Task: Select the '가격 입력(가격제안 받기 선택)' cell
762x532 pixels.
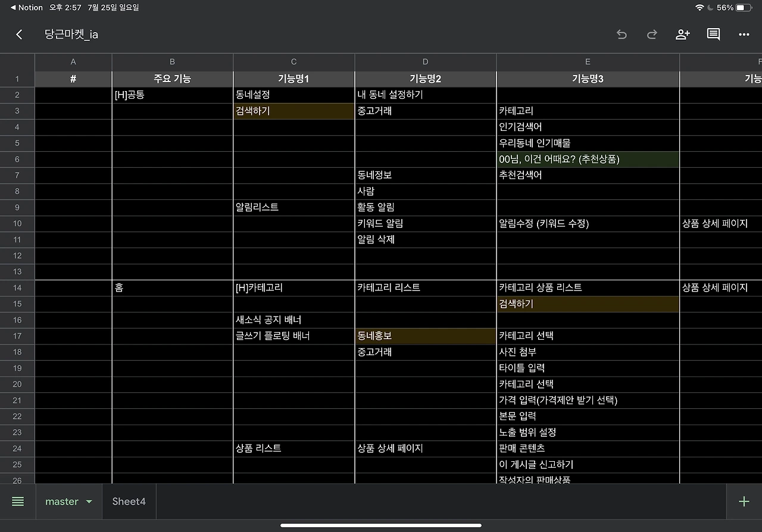Action: [588, 400]
